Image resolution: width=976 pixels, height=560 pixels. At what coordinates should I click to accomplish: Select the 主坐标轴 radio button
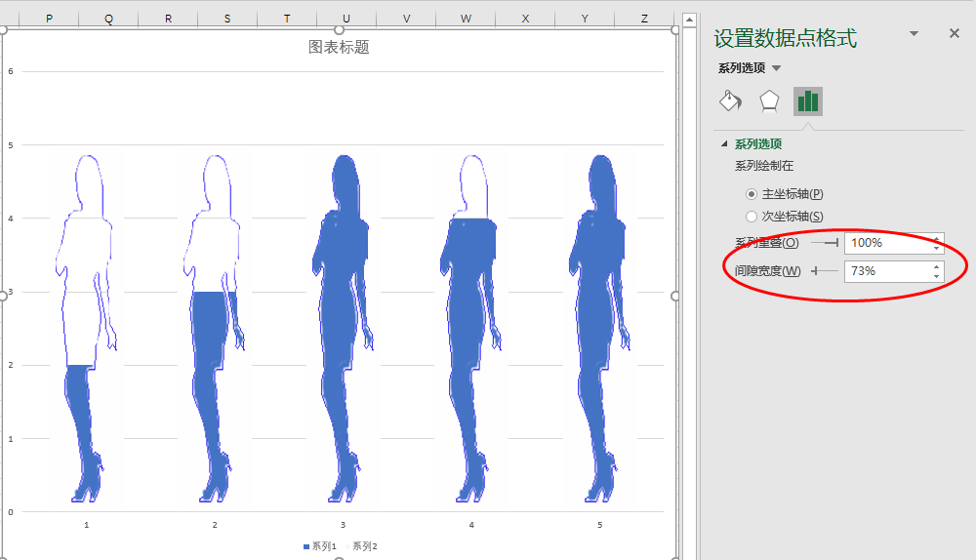(752, 194)
